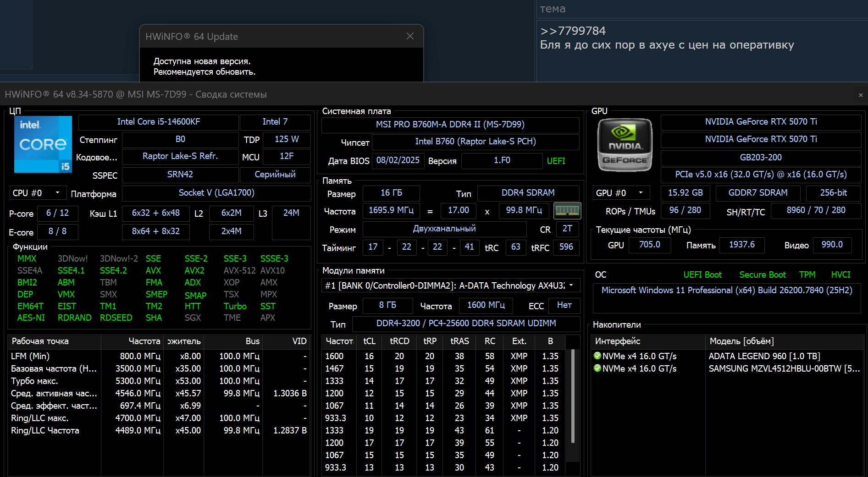Click the BIOS date 08/02/2025 field

pyautogui.click(x=398, y=160)
